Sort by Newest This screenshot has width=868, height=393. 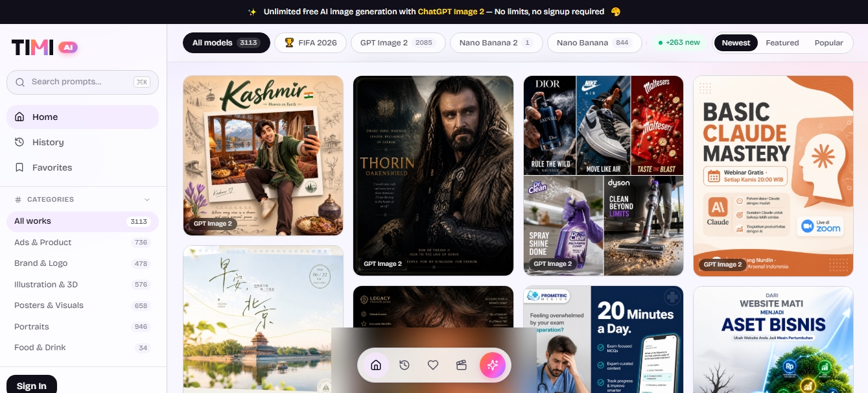click(736, 43)
